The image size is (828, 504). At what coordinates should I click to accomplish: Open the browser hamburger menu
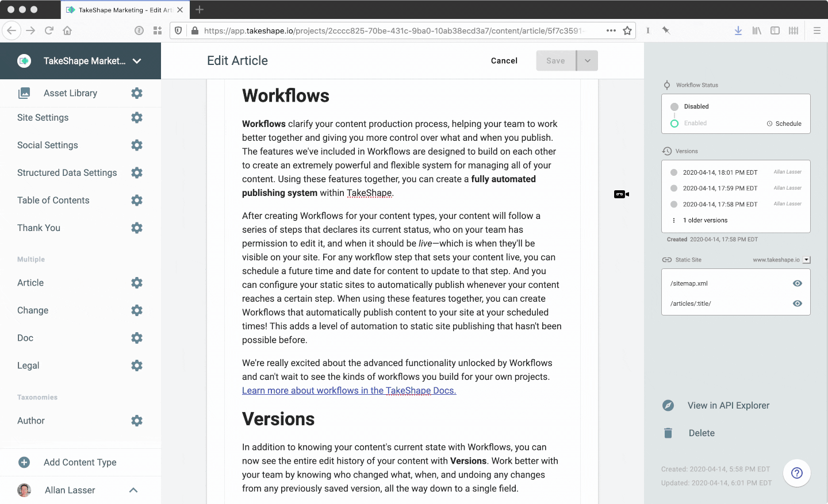click(816, 30)
